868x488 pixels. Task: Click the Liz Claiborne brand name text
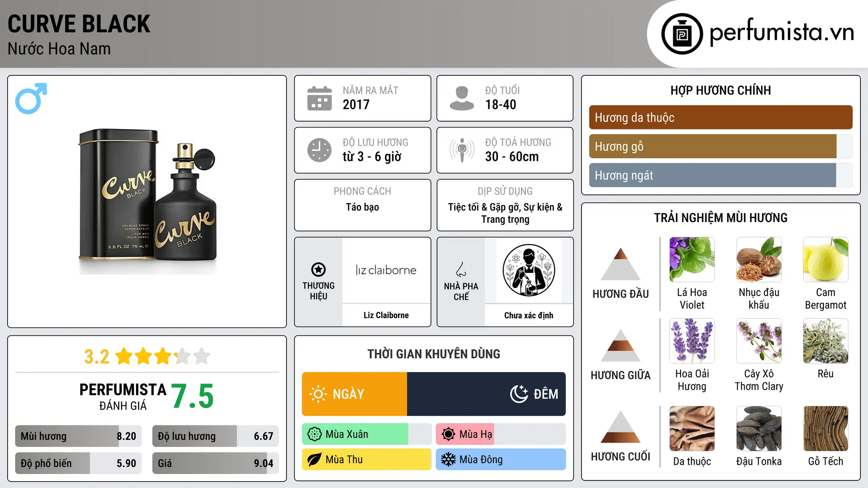pyautogui.click(x=386, y=315)
